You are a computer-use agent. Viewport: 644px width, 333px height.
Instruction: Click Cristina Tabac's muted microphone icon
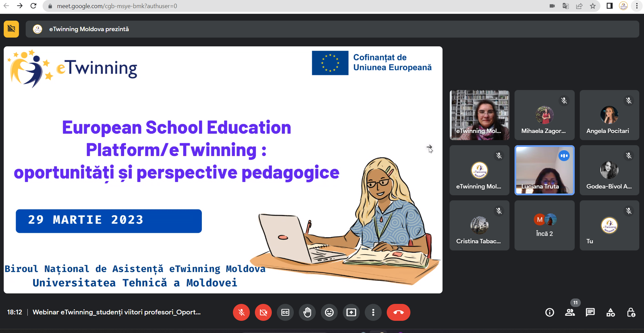[x=499, y=211]
